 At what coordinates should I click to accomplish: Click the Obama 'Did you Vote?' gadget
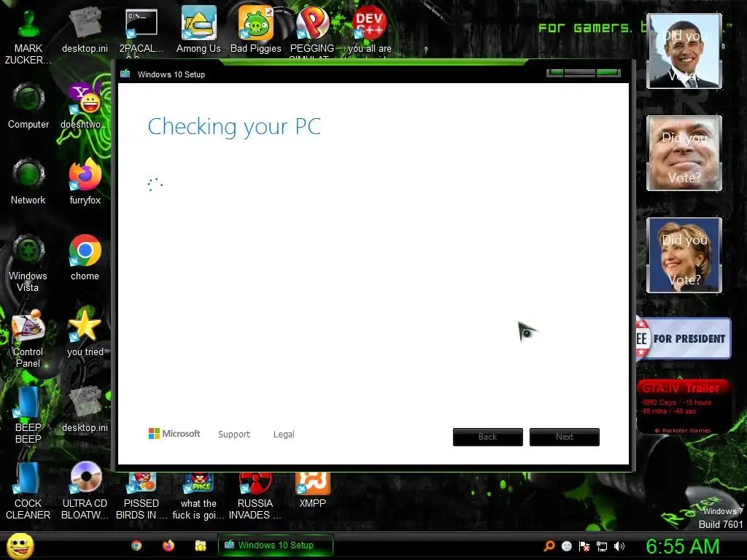point(684,51)
